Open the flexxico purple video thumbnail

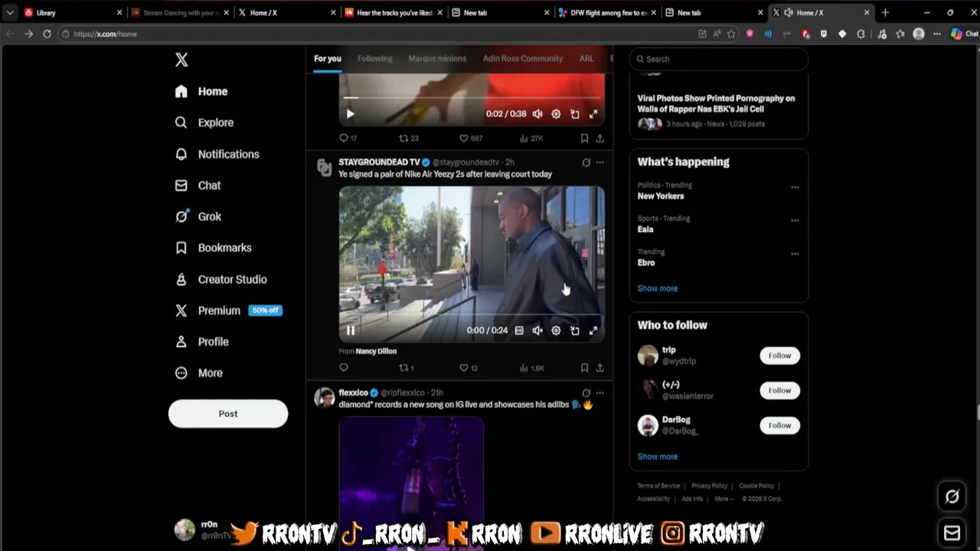click(411, 484)
